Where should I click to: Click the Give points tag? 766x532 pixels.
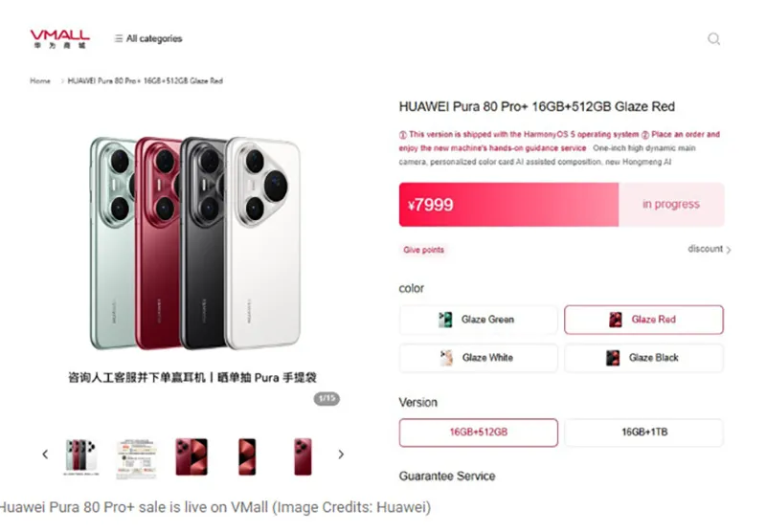(423, 250)
